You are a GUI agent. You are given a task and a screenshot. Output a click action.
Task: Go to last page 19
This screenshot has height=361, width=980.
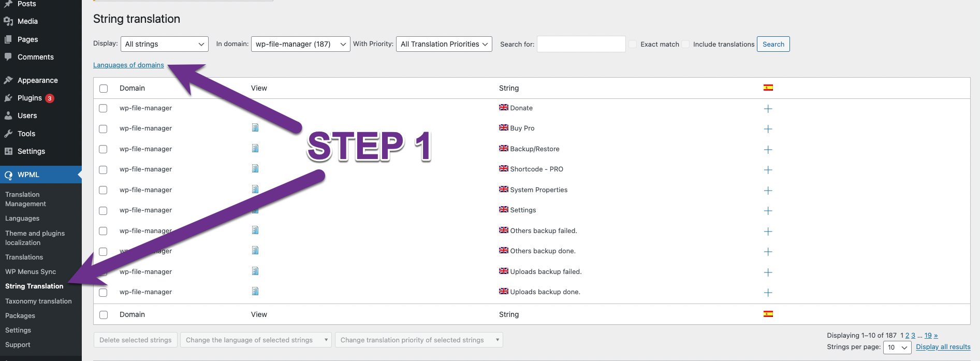[928, 335]
